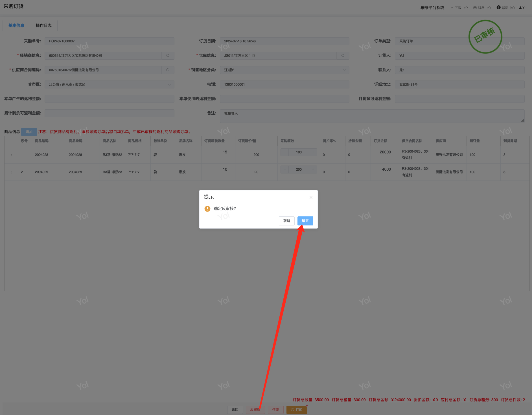Screen dimensions: 532x415
Task: Click the 月剩余可返利金额 field
Action: tap(459, 99)
